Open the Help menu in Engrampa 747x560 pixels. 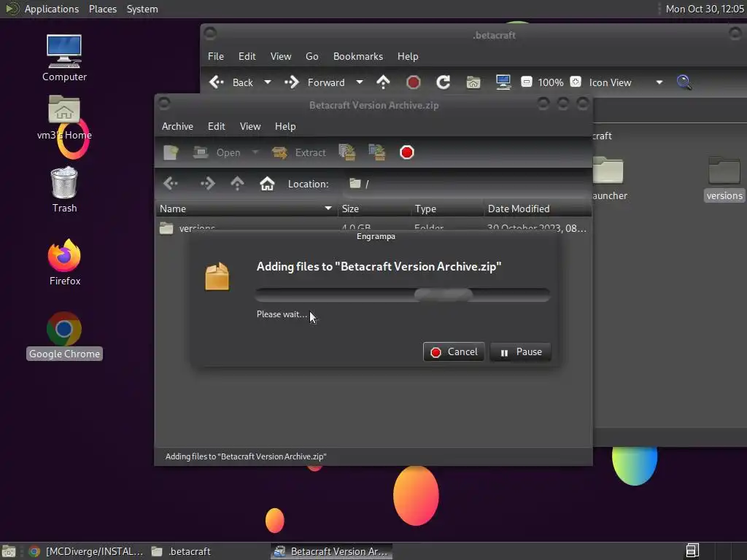(x=285, y=126)
